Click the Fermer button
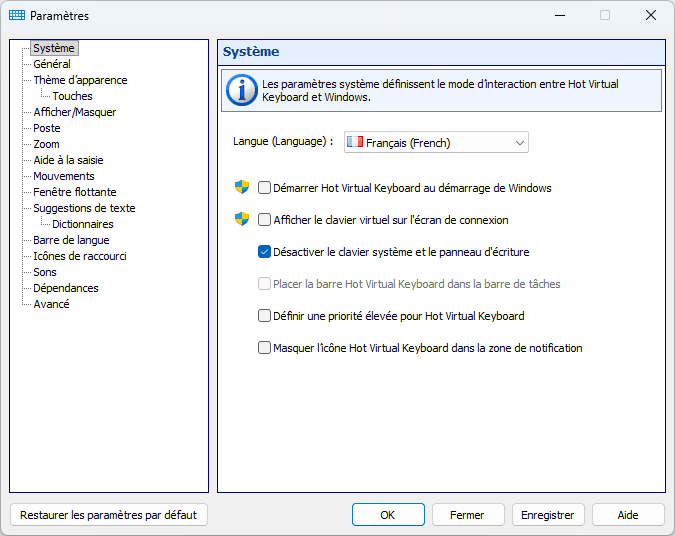The image size is (675, 536). tap(468, 515)
